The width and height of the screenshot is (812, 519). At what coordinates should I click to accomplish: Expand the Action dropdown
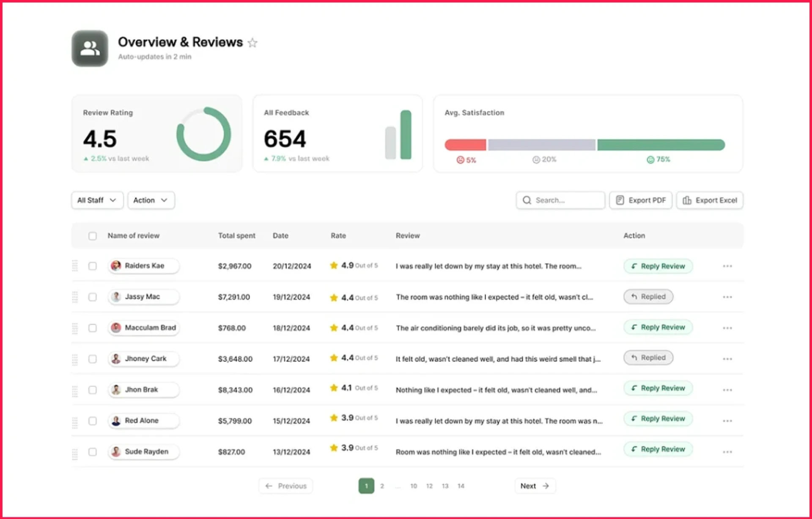click(x=151, y=200)
